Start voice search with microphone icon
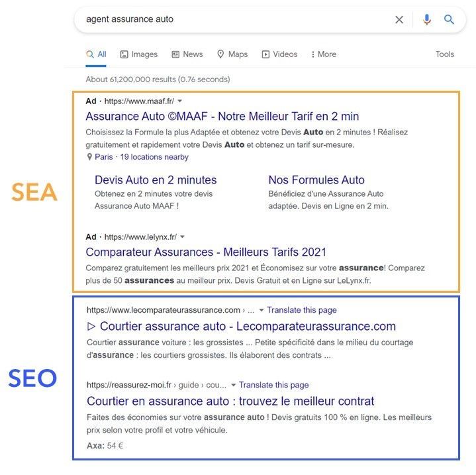Viewport: 476px width, 475px height. (x=427, y=19)
